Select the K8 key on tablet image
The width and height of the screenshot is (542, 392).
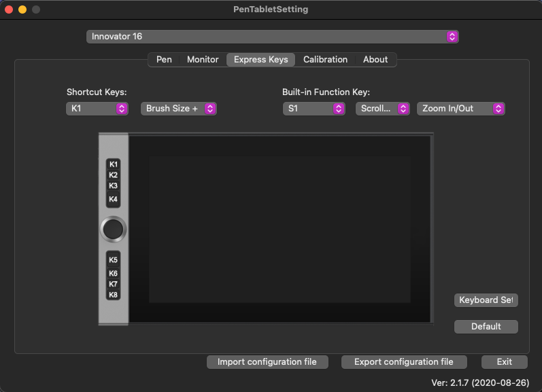[x=113, y=295]
